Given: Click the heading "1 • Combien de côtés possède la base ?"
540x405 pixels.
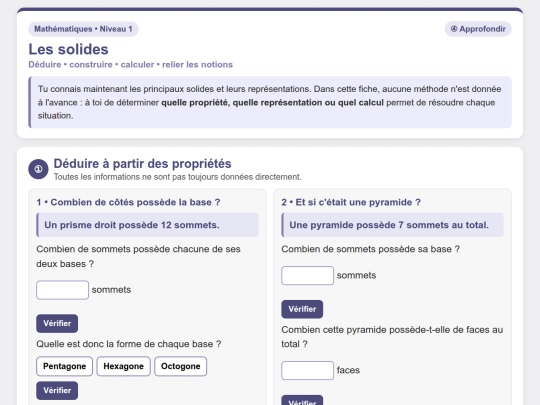Looking at the screenshot, I should click(x=128, y=202).
